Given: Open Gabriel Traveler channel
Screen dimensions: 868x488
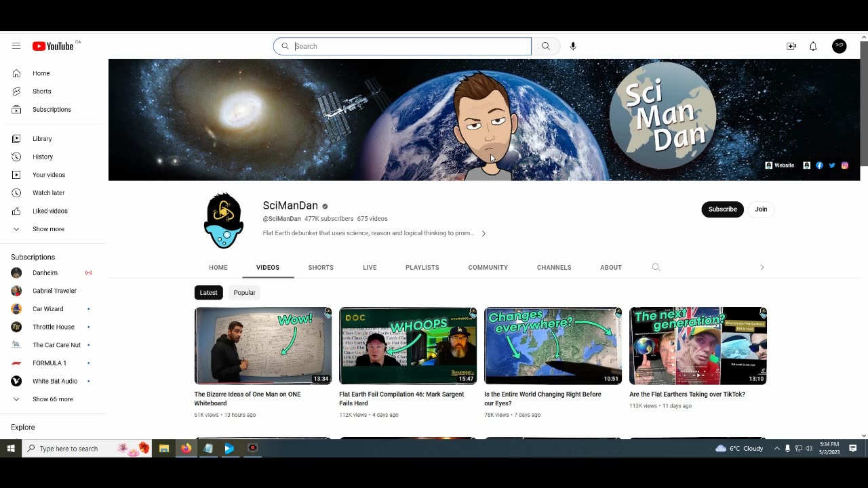Looking at the screenshot, I should click(x=54, y=291).
